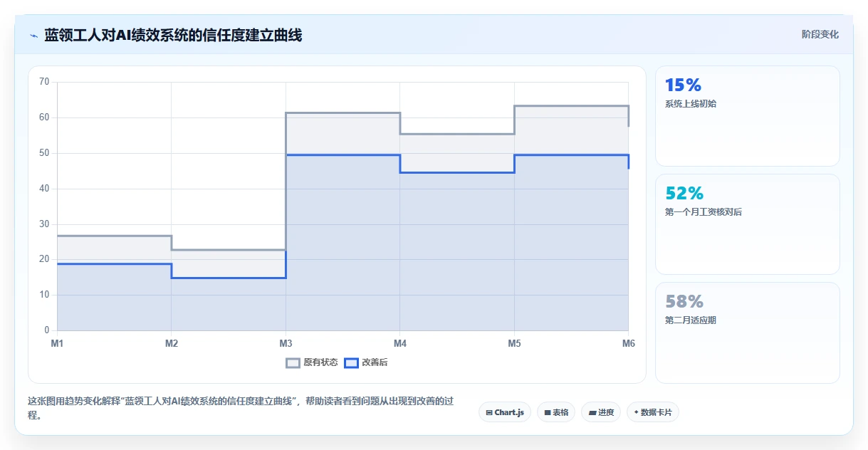Click the Chart.js tag chip
This screenshot has width=868, height=450.
pos(505,412)
